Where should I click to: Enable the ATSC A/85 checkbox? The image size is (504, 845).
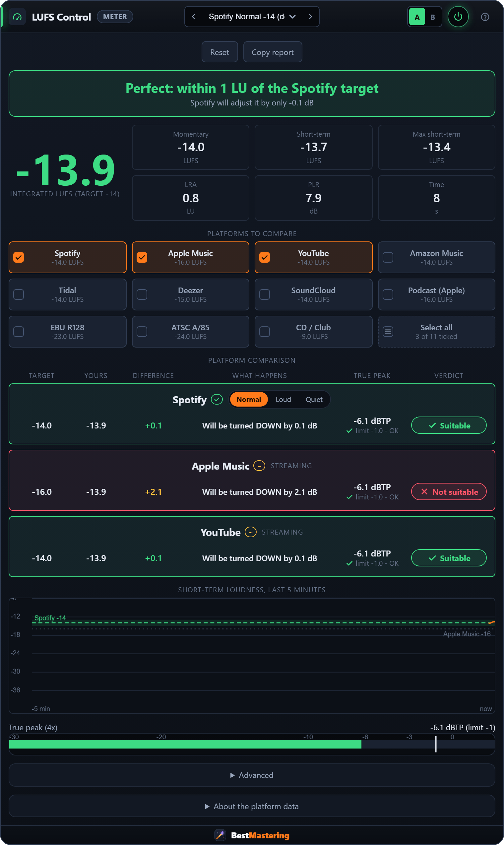(x=142, y=332)
